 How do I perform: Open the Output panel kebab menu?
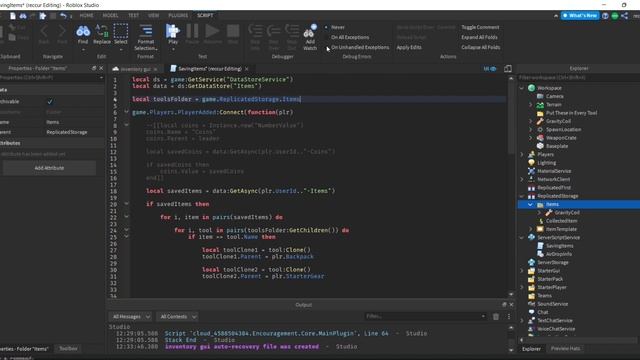click(x=509, y=316)
